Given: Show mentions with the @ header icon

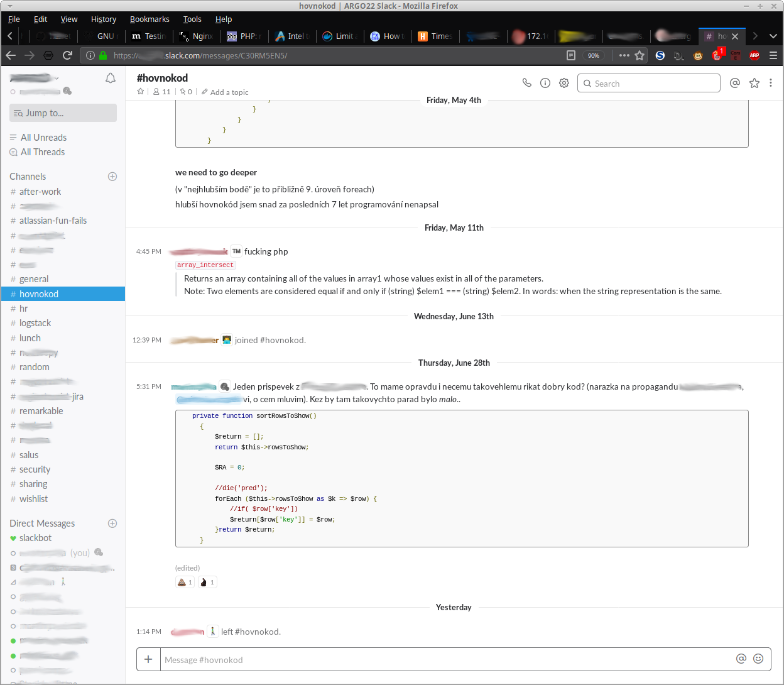Looking at the screenshot, I should click(x=734, y=83).
